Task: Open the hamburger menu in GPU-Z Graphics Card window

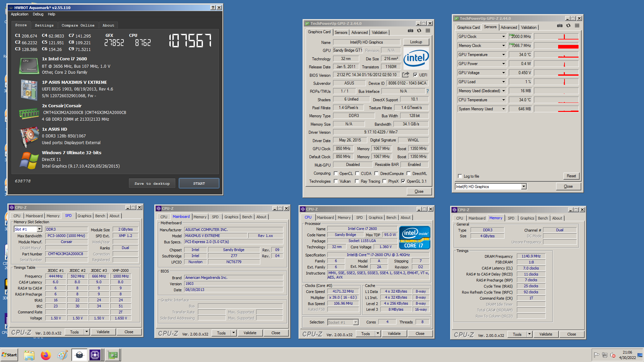Action: pyautogui.click(x=428, y=31)
